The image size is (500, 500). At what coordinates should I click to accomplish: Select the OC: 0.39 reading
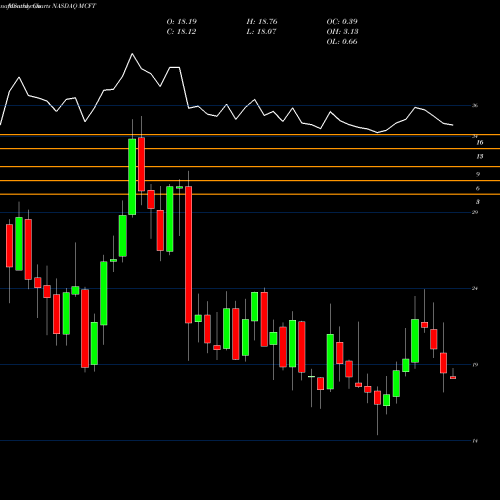point(342,22)
